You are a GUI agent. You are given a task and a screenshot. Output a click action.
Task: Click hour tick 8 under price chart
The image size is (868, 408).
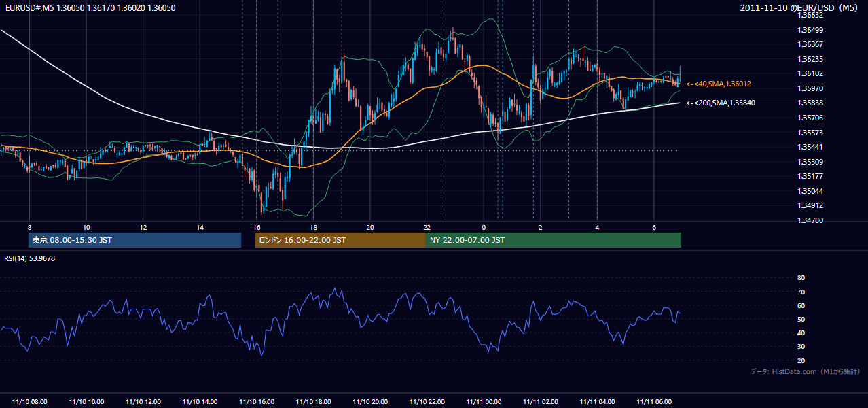click(29, 227)
